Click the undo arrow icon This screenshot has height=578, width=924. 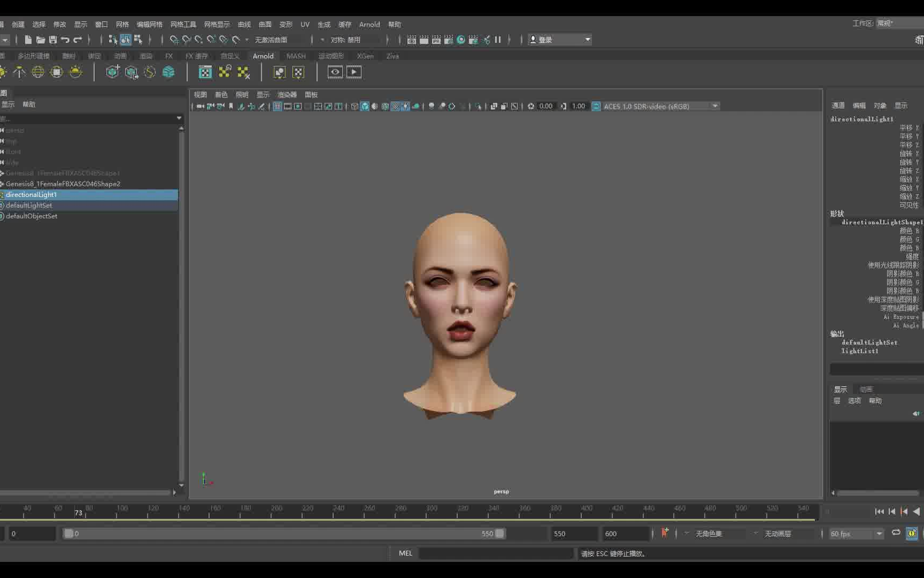tap(65, 40)
